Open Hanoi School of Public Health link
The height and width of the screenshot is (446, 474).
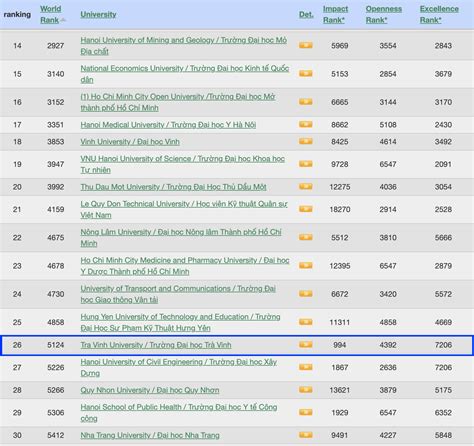pyautogui.click(x=179, y=413)
